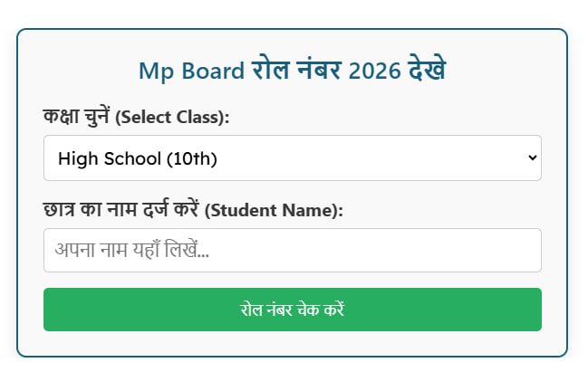Click the (Student Name) label text

click(x=275, y=211)
